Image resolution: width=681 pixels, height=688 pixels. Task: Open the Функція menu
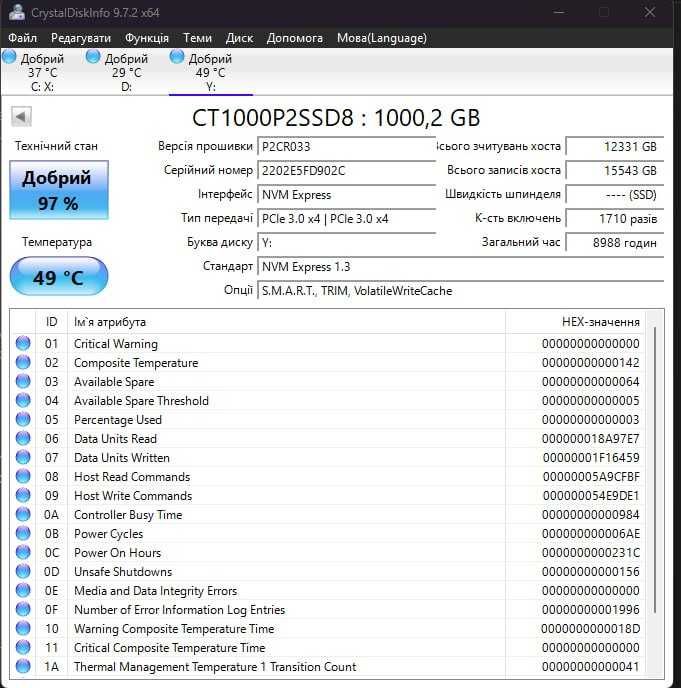pyautogui.click(x=147, y=38)
